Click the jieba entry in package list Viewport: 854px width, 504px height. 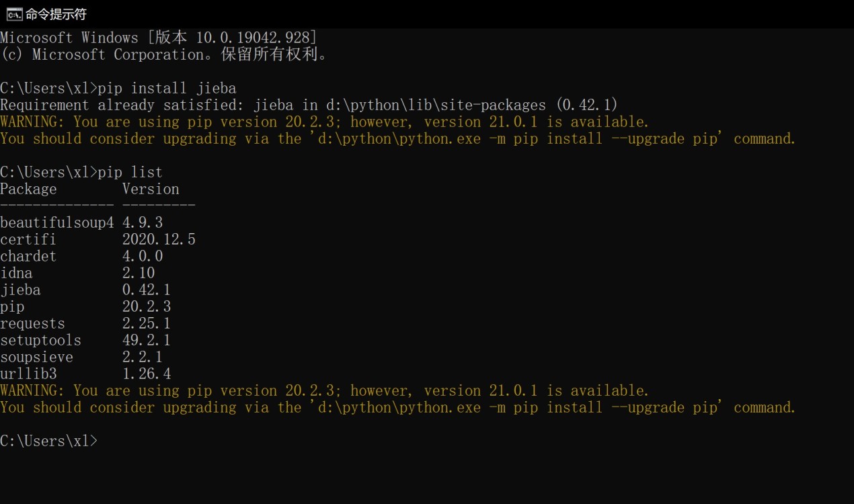click(x=20, y=290)
